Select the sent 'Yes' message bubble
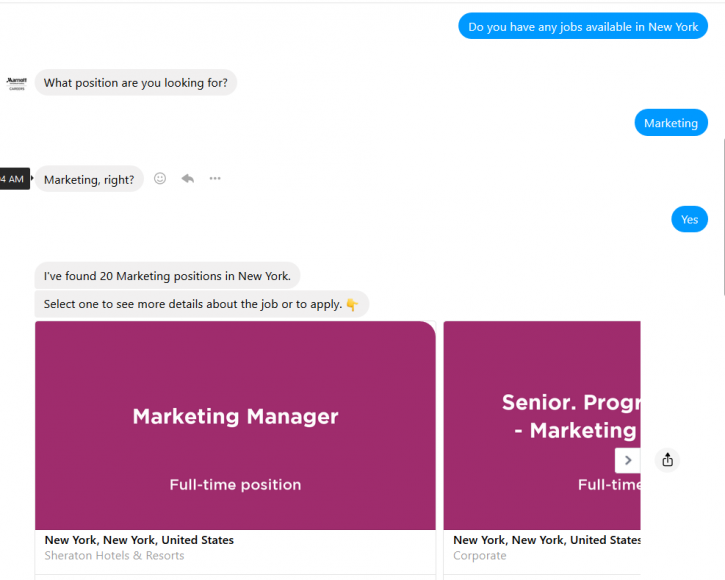Viewport: 725px width, 580px height. 689,219
